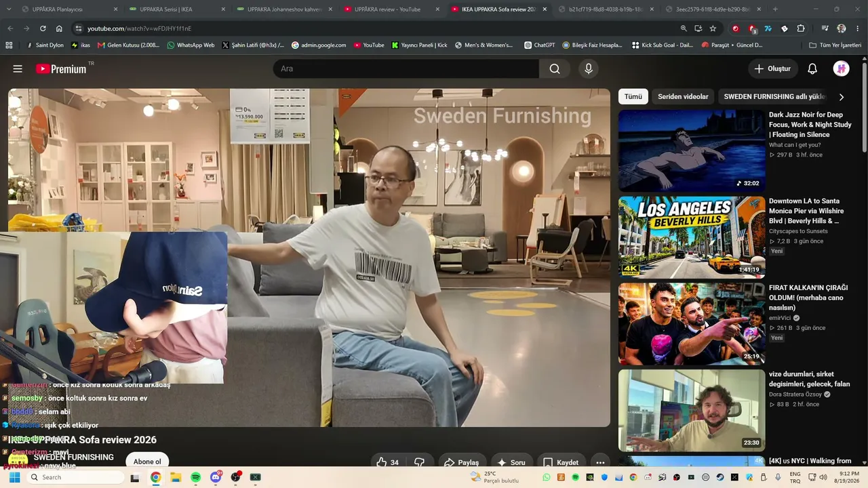Open the Chrome extensions puzzle icon
868x488 pixels.
point(801,28)
